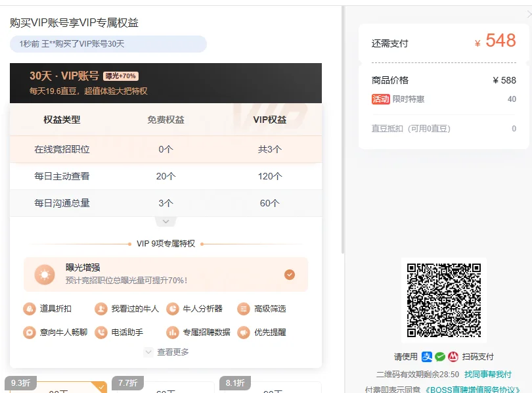Click the 意向牛人畅聊 chat icon
Image resolution: width=532 pixels, height=393 pixels.
(x=30, y=333)
